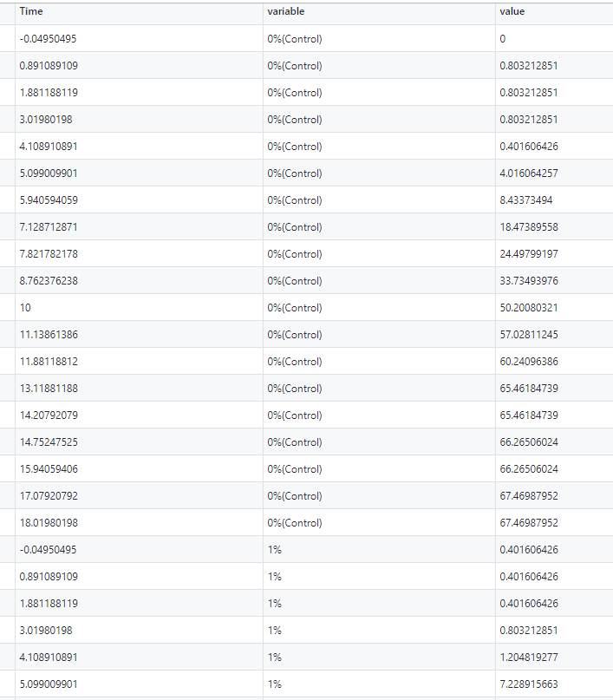
Task: Select the Time cell 17.07920792
Action: pyautogui.click(x=49, y=496)
